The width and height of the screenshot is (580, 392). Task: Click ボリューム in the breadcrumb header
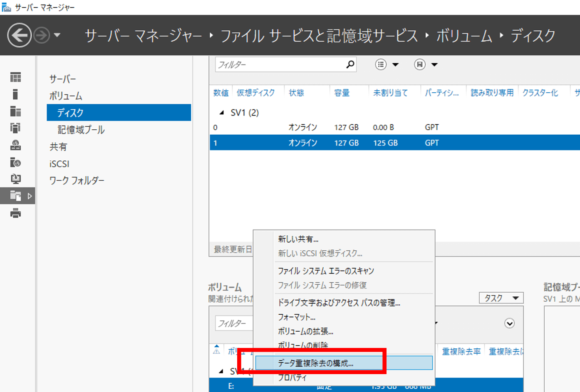coord(464,36)
